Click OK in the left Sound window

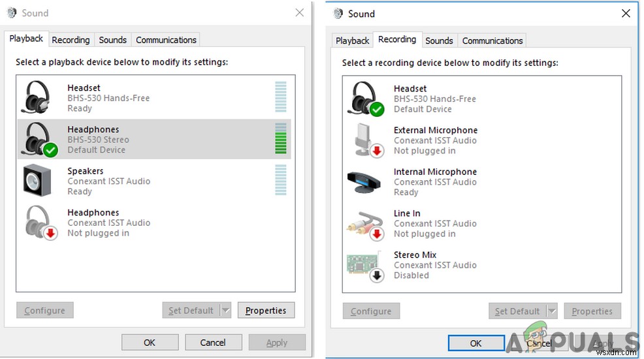click(150, 343)
